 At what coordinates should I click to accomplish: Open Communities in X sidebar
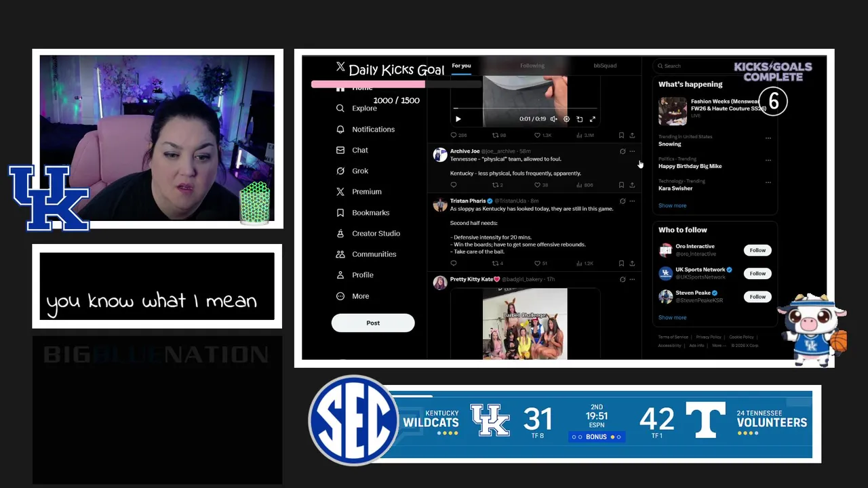pyautogui.click(x=366, y=254)
